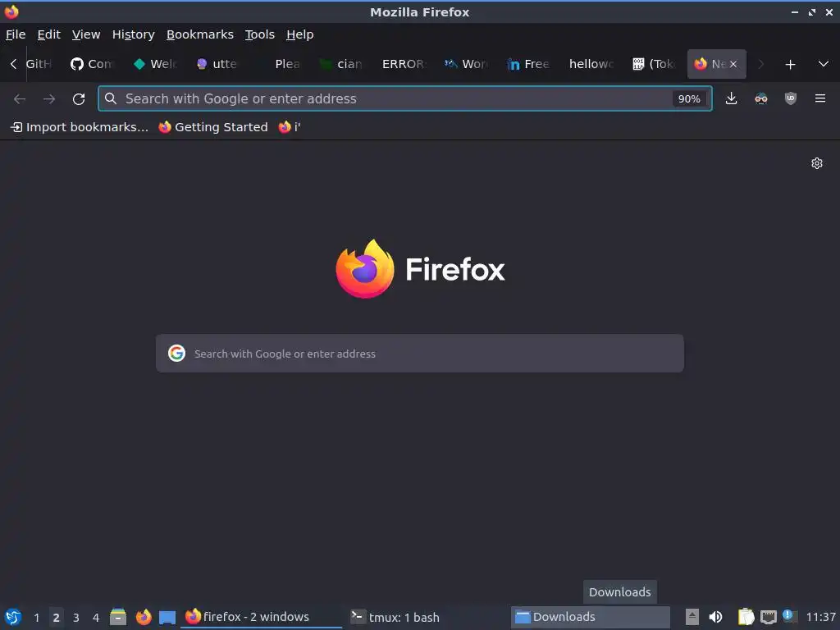Switch to workspace 1
This screenshot has height=630, width=840.
click(36, 618)
